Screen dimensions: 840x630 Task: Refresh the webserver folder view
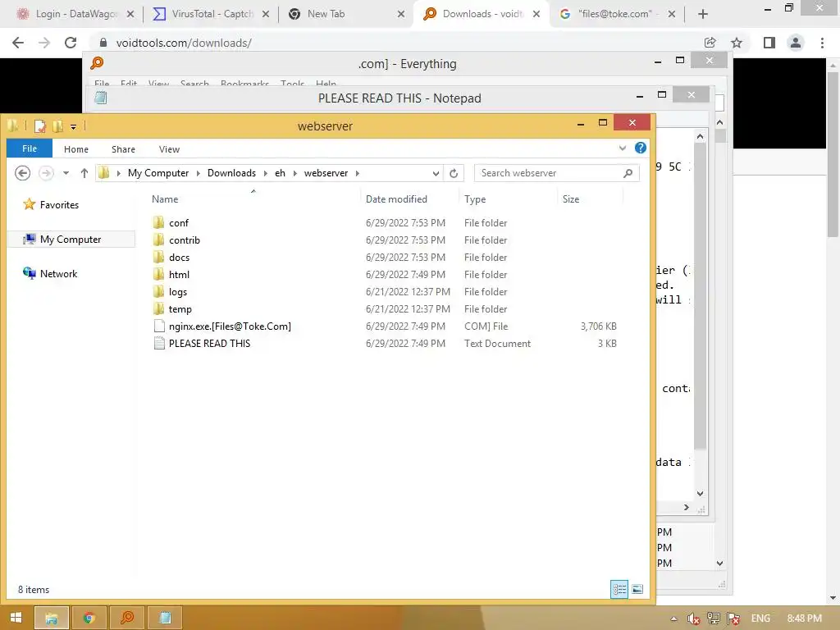tap(454, 173)
